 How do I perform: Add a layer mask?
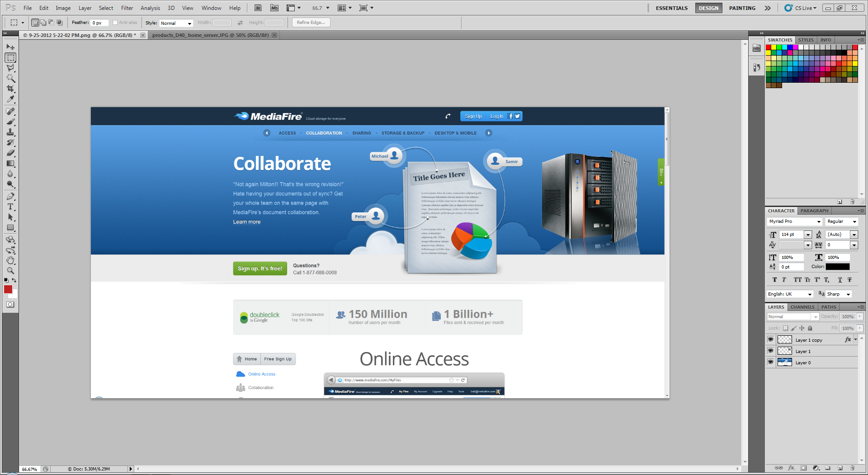click(x=803, y=468)
